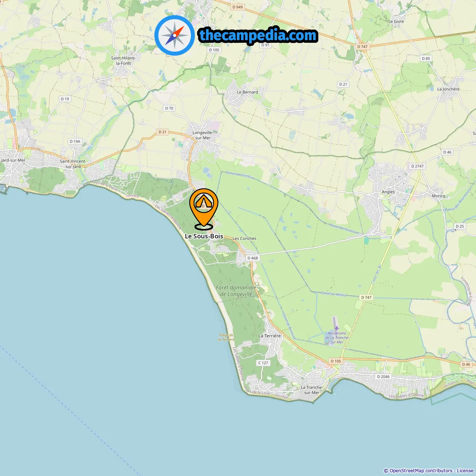Select Forêt domaniale de Longeville label
Image resolution: width=476 pixels, height=476 pixels.
[x=236, y=291]
